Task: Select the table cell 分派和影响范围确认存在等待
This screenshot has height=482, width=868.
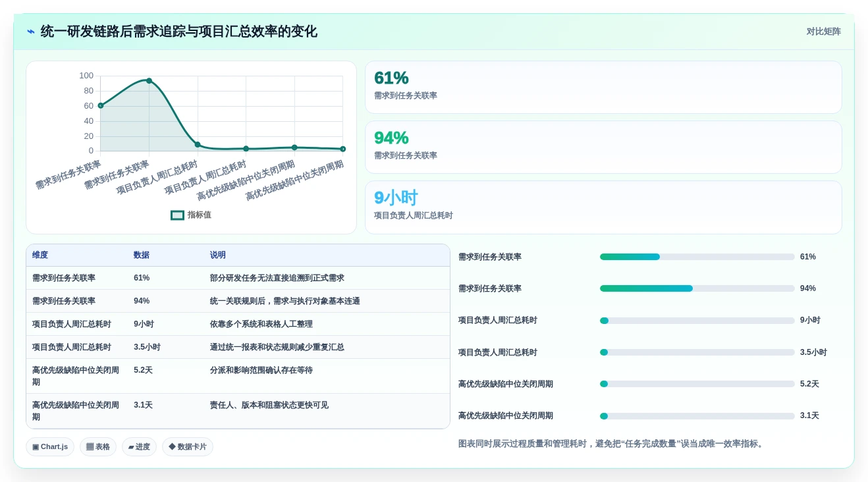Action: point(261,370)
